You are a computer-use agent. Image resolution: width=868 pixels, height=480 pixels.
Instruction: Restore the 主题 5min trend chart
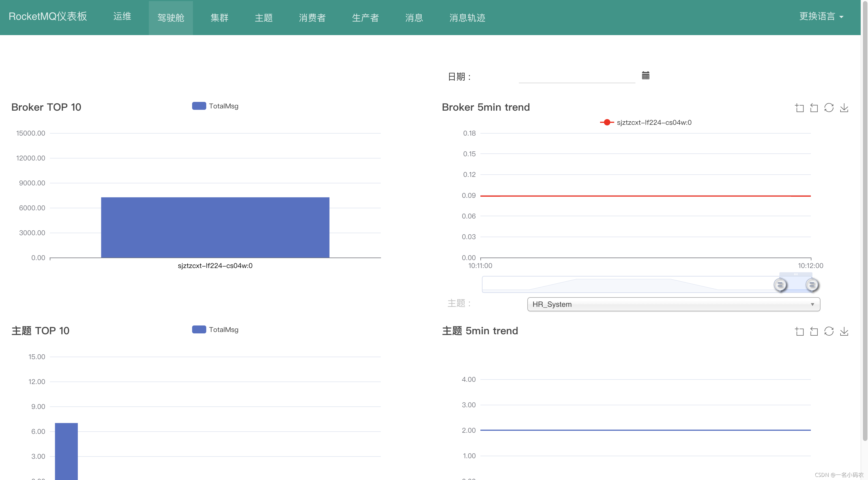829,331
